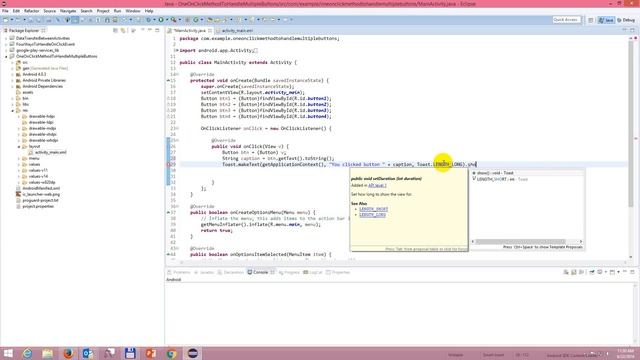Select project.properties file

click(35, 206)
